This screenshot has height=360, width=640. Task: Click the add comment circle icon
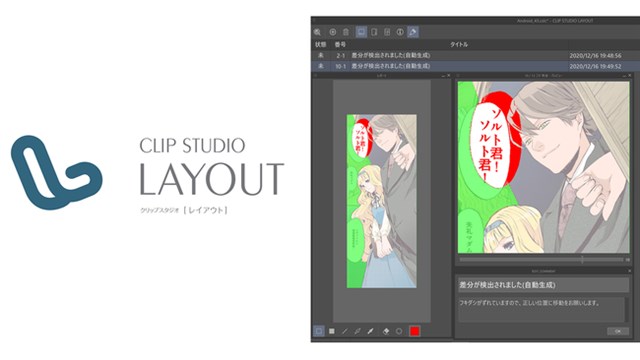333,32
